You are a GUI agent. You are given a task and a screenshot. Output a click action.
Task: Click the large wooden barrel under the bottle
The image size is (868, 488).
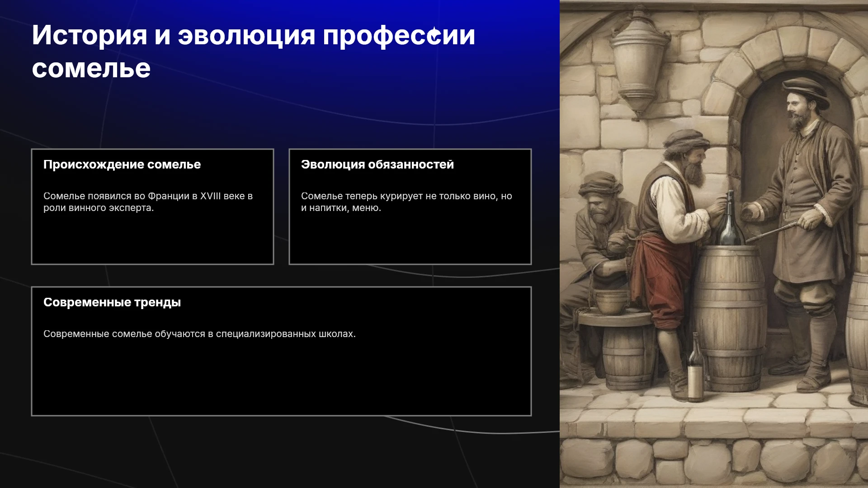[729, 316]
